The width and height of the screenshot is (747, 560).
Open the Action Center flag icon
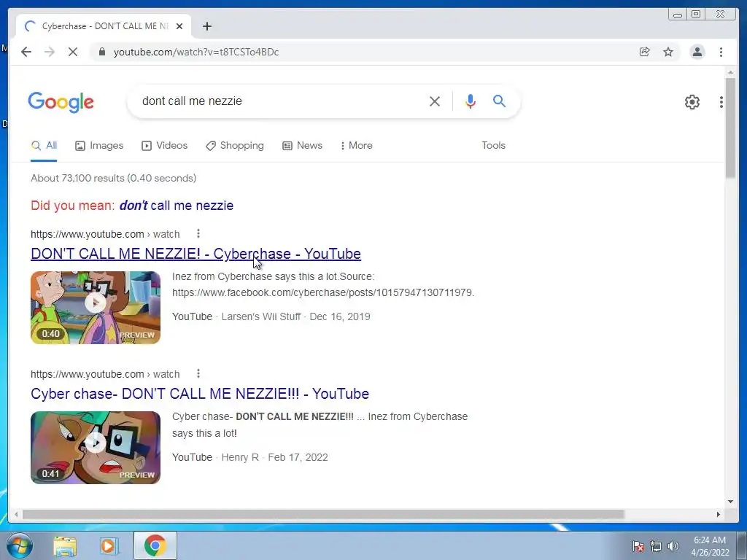point(638,546)
